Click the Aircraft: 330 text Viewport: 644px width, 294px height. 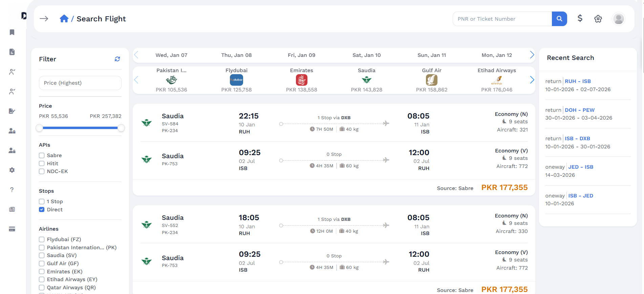tap(512, 231)
